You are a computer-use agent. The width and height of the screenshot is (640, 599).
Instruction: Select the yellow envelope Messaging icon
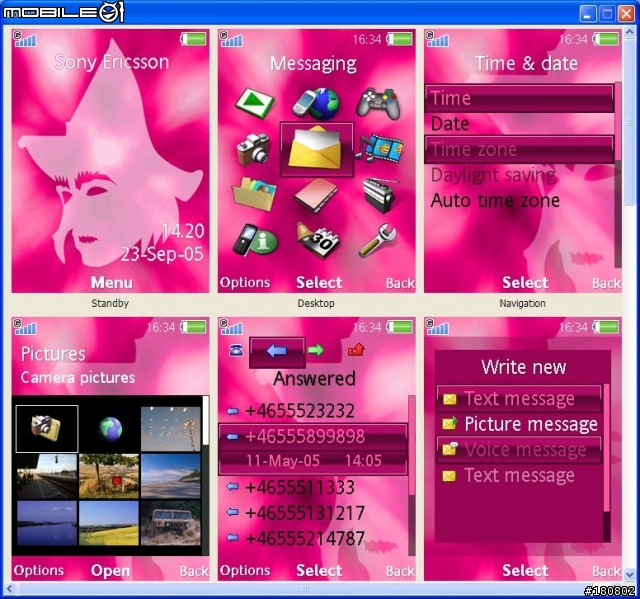[316, 149]
